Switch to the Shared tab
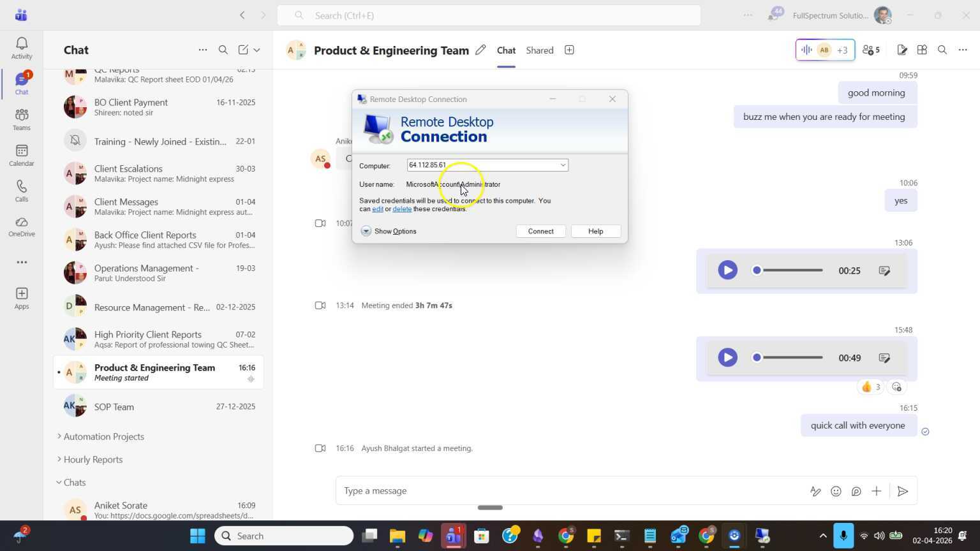Image resolution: width=980 pixels, height=551 pixels. (x=539, y=50)
